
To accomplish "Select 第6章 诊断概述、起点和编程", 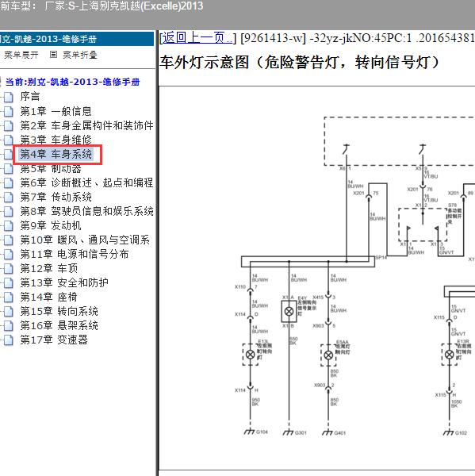I will (x=86, y=182).
